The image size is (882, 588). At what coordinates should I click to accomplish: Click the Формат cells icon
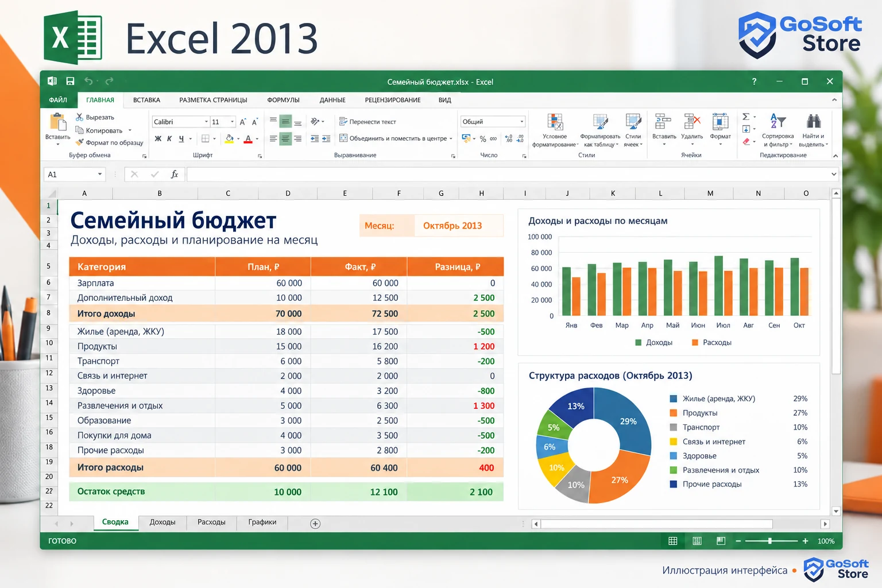click(x=720, y=122)
